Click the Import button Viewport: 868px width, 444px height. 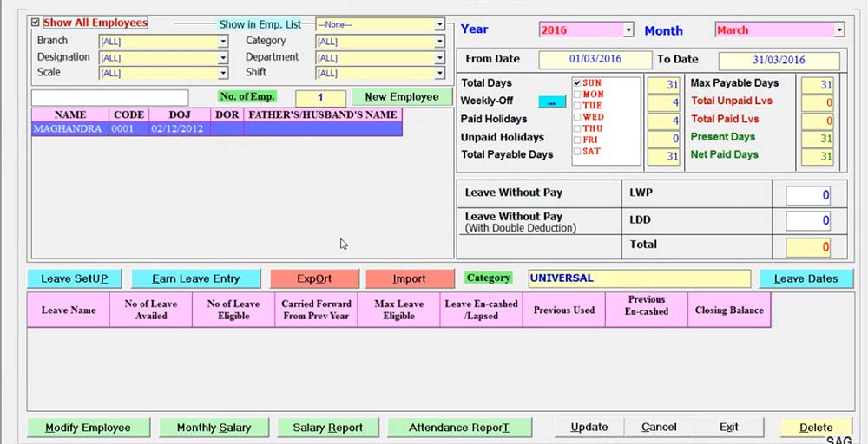[x=409, y=278]
